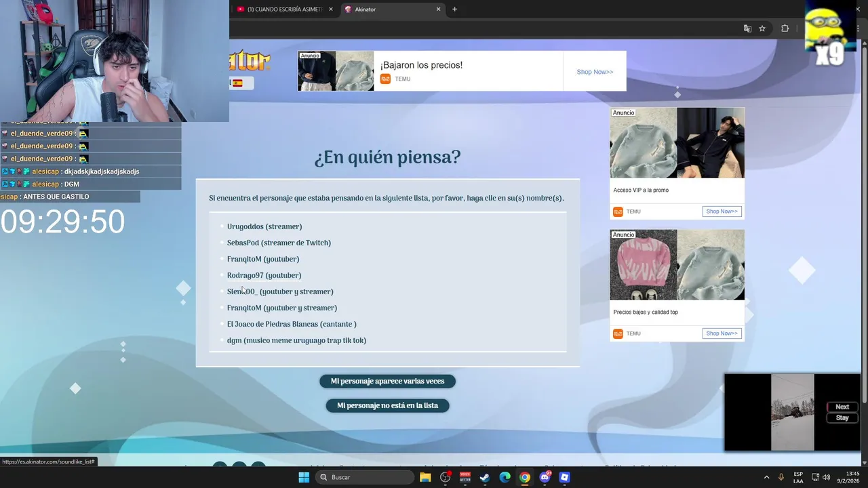Click the small video preview thumbnail
The width and height of the screenshot is (868, 488).
792,412
